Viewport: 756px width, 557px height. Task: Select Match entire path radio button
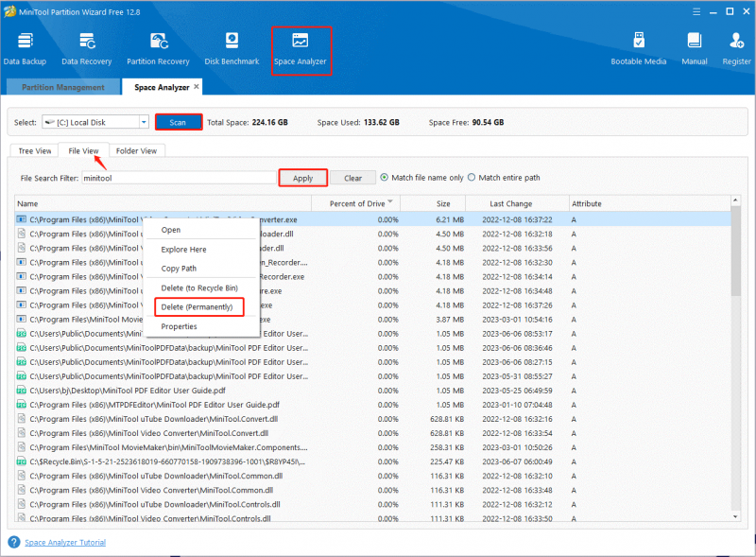(472, 178)
